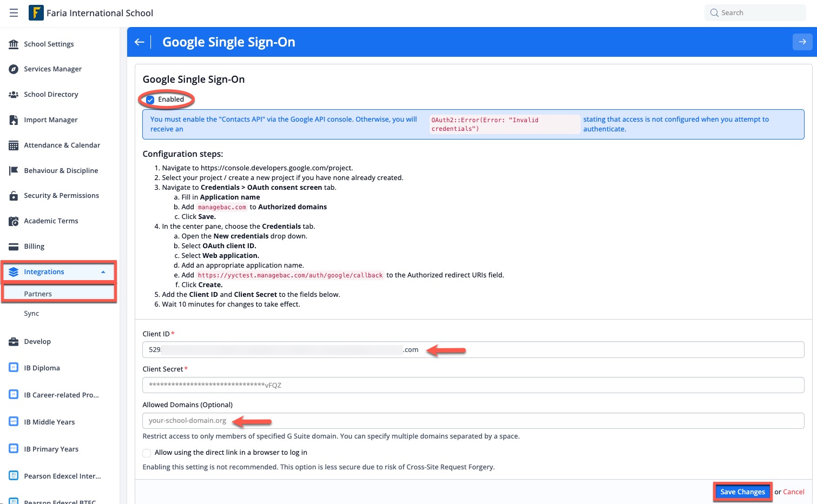Click the Academic Terms calendar icon
The width and height of the screenshot is (817, 504).
click(x=14, y=221)
